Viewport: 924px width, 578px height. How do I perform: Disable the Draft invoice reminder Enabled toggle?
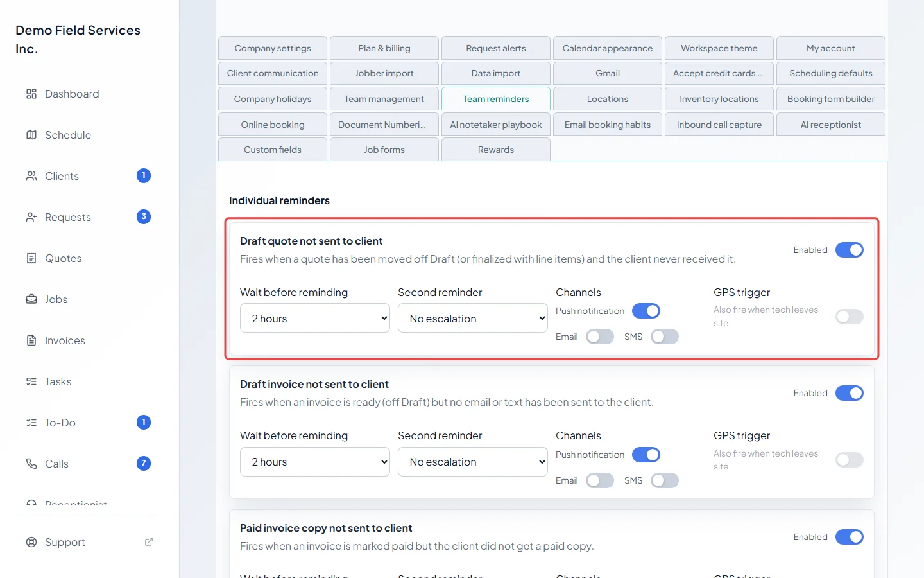coord(850,393)
